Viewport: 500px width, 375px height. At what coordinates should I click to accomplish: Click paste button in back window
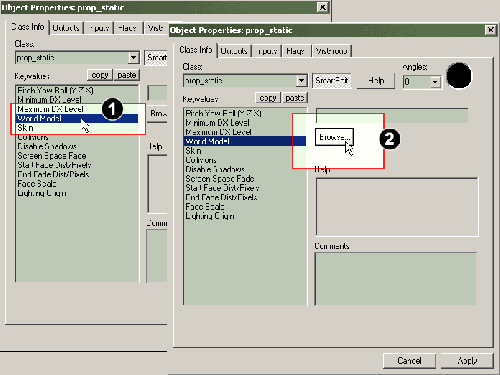[127, 75]
